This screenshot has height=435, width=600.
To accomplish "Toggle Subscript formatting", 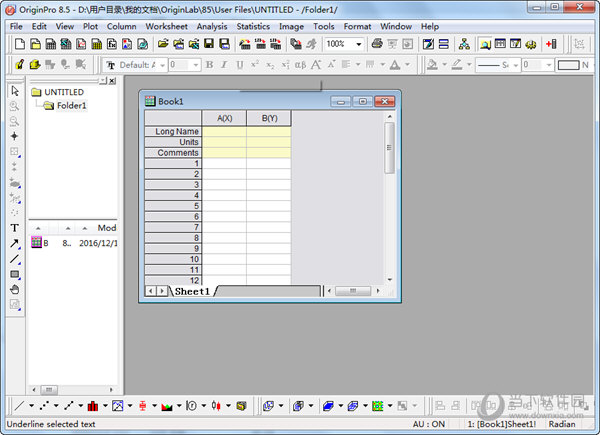I will pos(270,65).
